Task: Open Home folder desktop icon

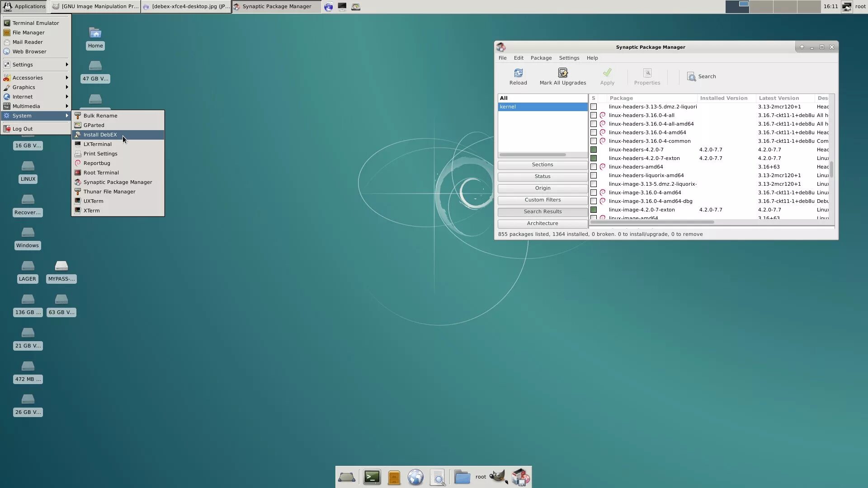Action: pyautogui.click(x=95, y=33)
